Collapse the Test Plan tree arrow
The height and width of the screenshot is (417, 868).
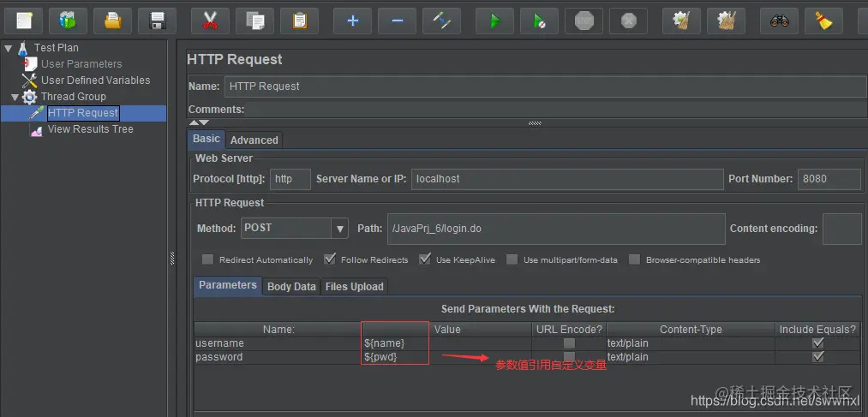coord(9,48)
